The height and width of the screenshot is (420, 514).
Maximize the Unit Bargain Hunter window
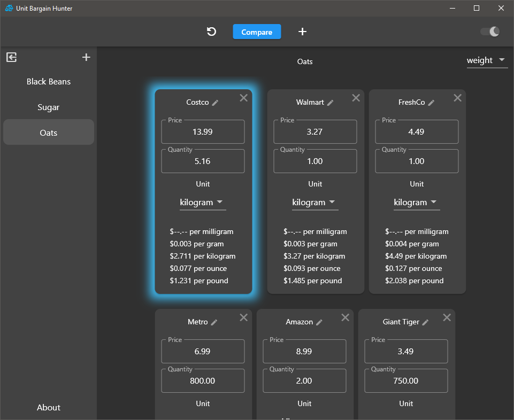(x=477, y=8)
